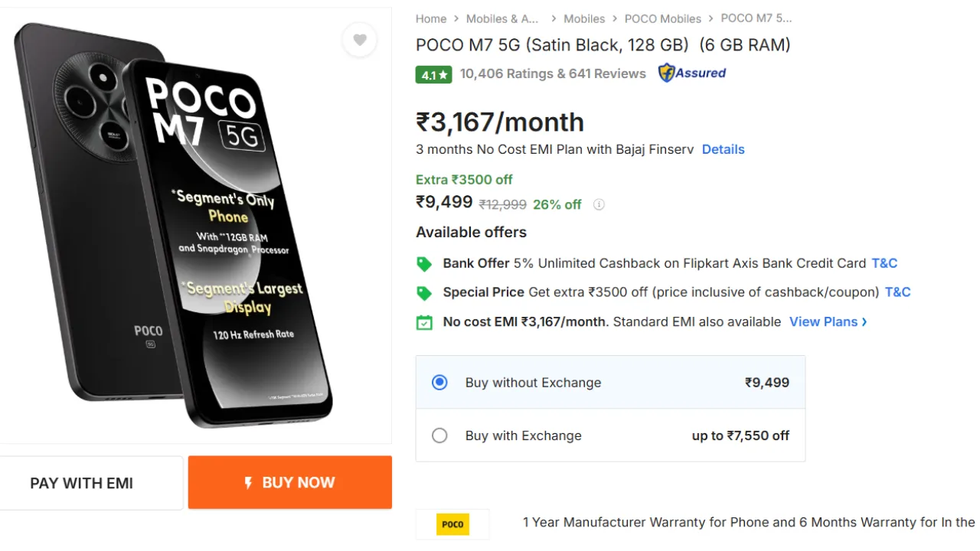The width and height of the screenshot is (980, 551).
Task: Select Buy with Exchange option
Action: [x=439, y=435]
